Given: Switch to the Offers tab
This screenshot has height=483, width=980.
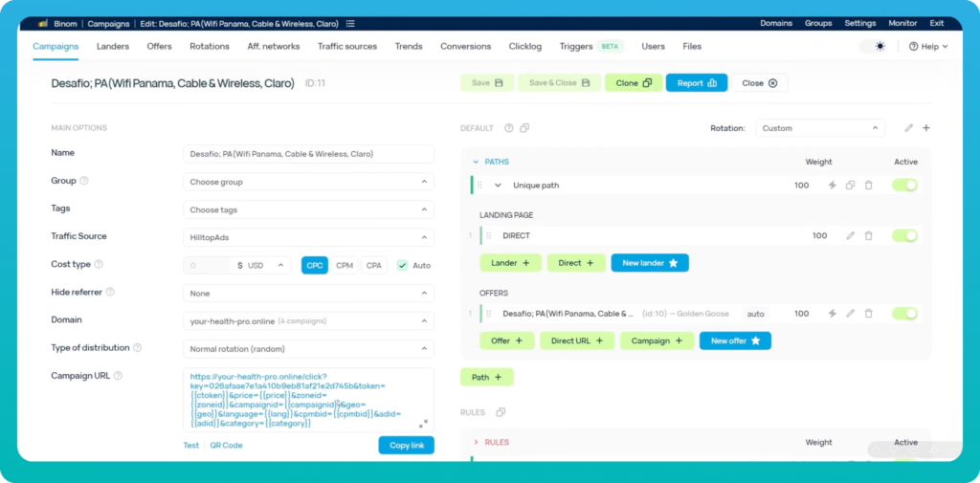Looking at the screenshot, I should pyautogui.click(x=160, y=46).
